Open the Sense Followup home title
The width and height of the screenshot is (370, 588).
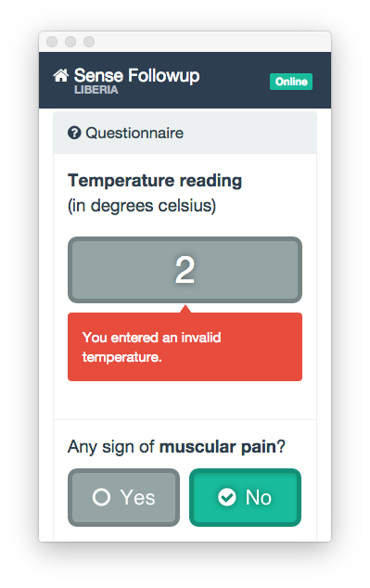(x=137, y=75)
